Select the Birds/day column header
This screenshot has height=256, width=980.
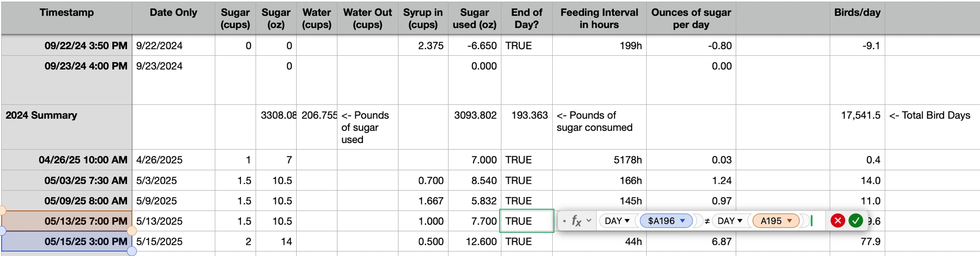(x=857, y=18)
